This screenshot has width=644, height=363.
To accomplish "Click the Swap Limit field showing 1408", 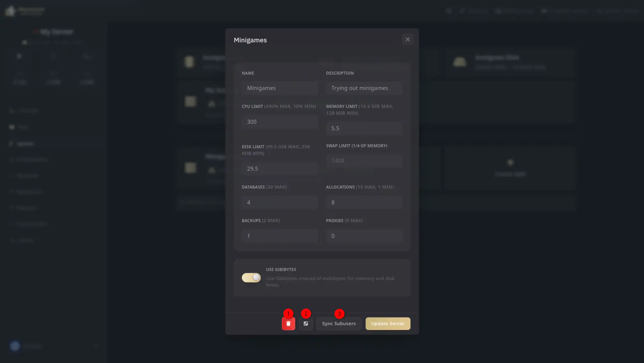I will 364,161.
